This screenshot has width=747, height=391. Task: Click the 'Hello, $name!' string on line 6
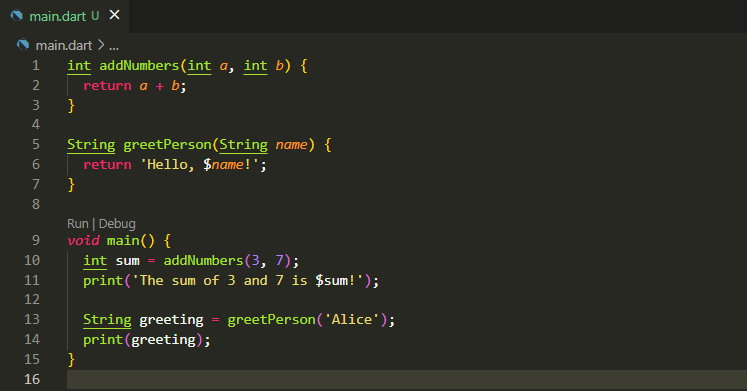click(x=200, y=164)
